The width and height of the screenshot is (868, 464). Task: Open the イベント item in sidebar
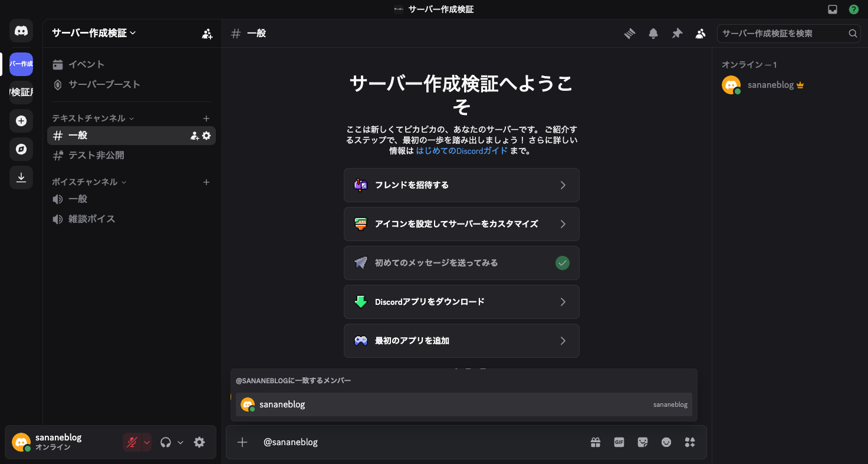click(x=131, y=64)
